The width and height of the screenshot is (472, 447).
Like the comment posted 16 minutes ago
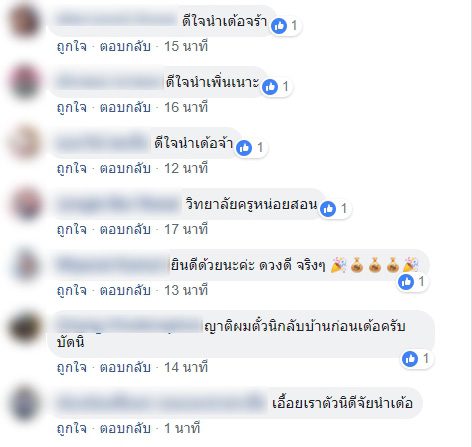point(71,108)
